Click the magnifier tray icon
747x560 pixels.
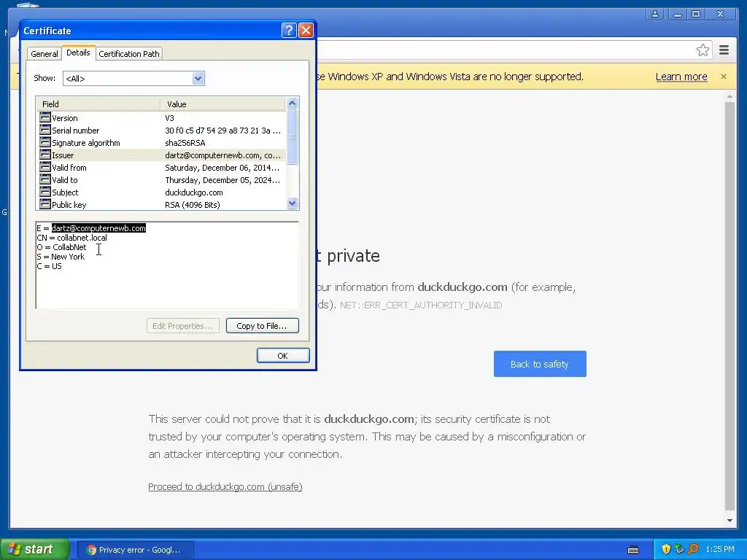point(694,549)
